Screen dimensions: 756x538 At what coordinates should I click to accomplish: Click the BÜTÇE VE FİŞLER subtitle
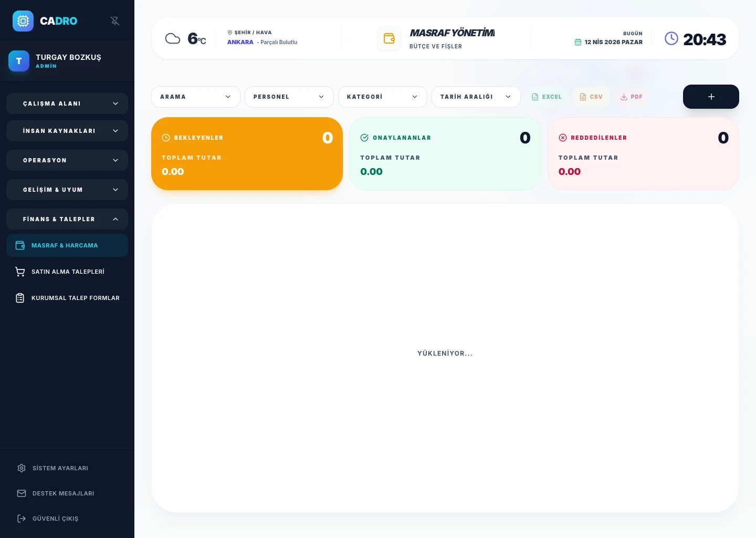tap(436, 46)
